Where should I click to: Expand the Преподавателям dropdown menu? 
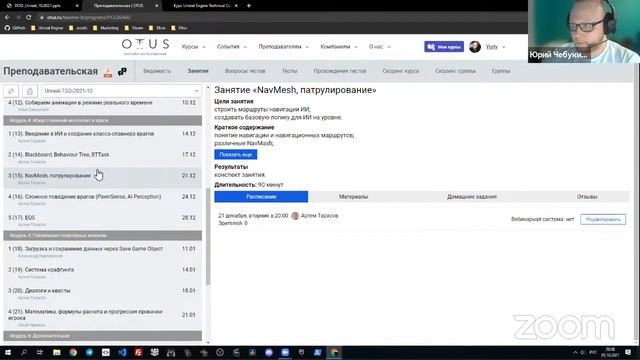point(284,47)
